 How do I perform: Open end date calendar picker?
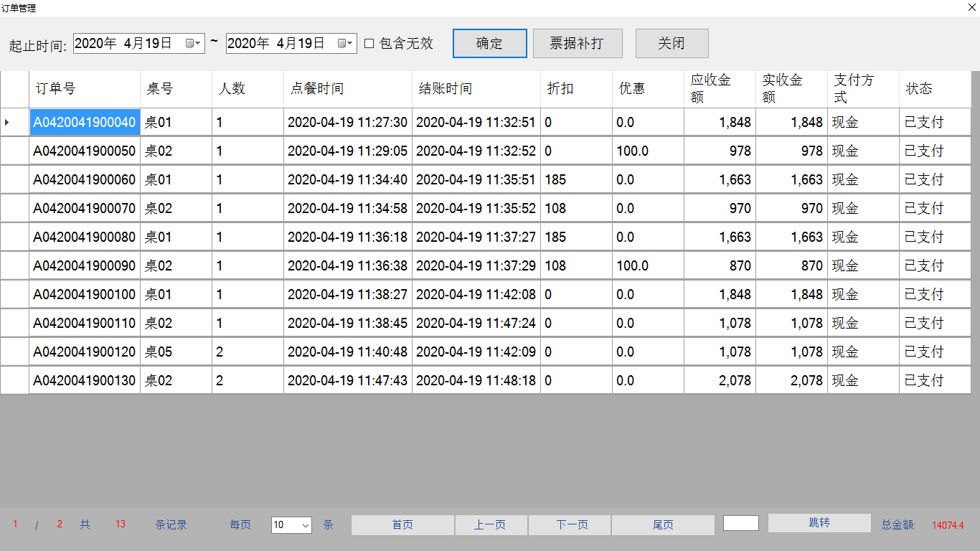[x=346, y=43]
